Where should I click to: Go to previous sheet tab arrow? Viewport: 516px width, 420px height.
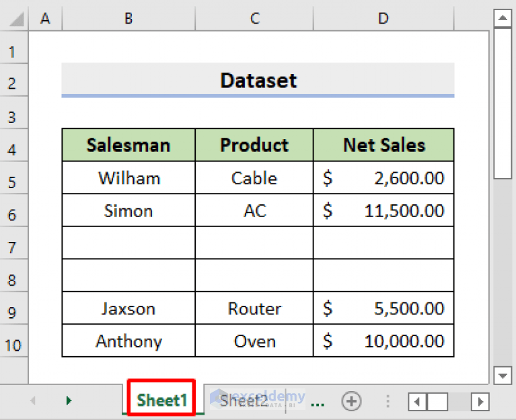pyautogui.click(x=32, y=401)
